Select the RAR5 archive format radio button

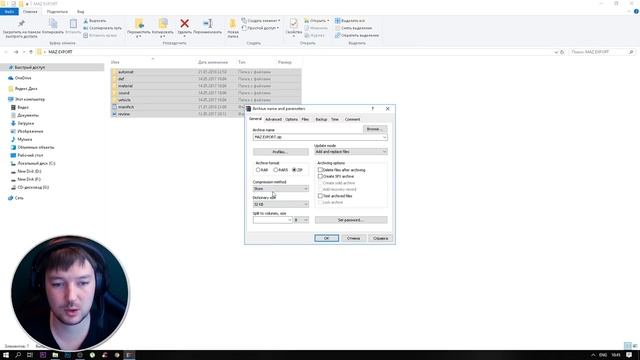[x=276, y=170]
